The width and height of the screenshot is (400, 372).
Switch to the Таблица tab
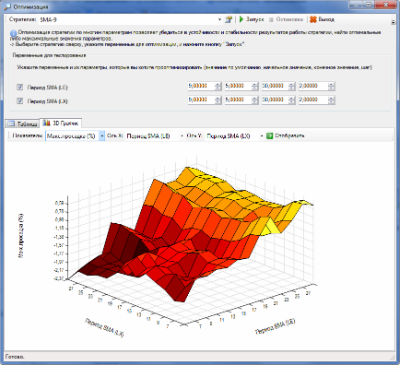click(x=23, y=124)
